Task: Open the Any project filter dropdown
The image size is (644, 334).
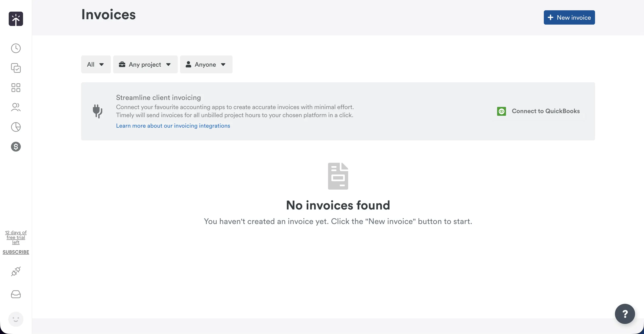Action: (146, 64)
